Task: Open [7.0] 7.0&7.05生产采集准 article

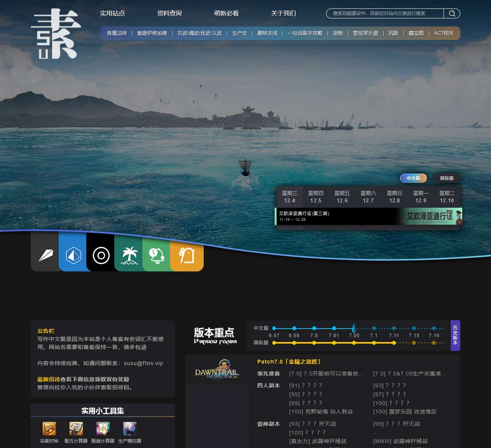Action: [x=410, y=374]
